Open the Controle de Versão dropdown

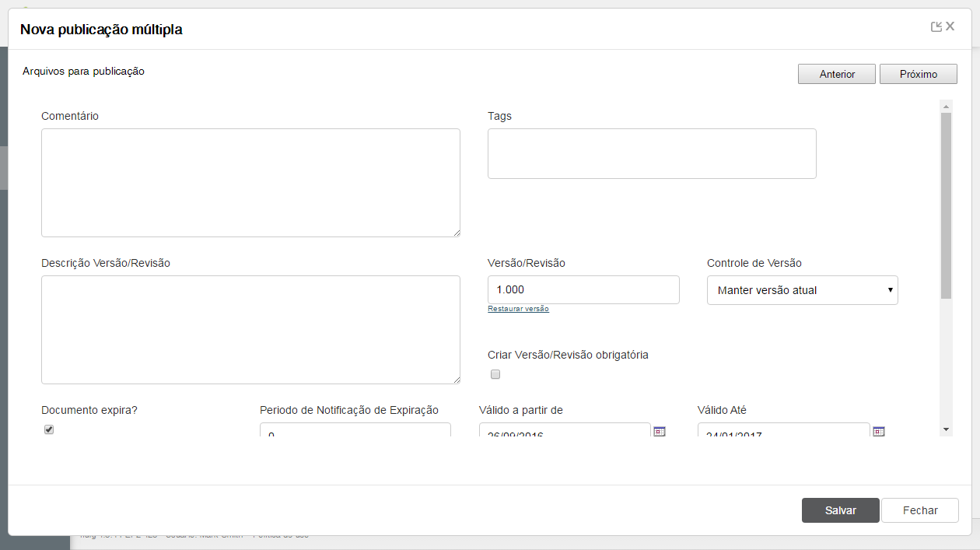click(803, 290)
